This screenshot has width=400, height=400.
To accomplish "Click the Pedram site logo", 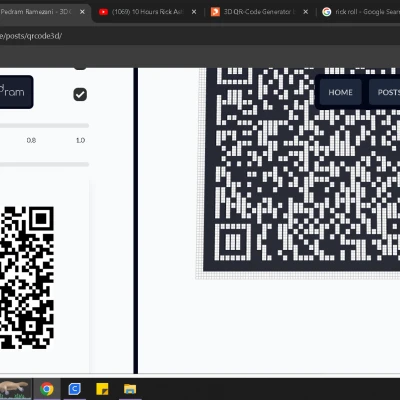I will click(x=15, y=92).
